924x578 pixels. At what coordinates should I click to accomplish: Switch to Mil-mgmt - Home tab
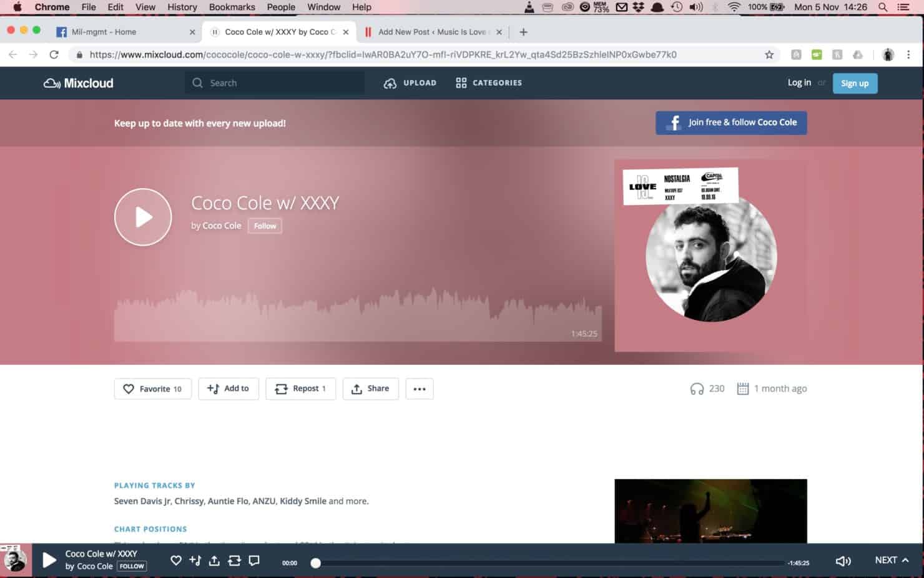click(125, 32)
